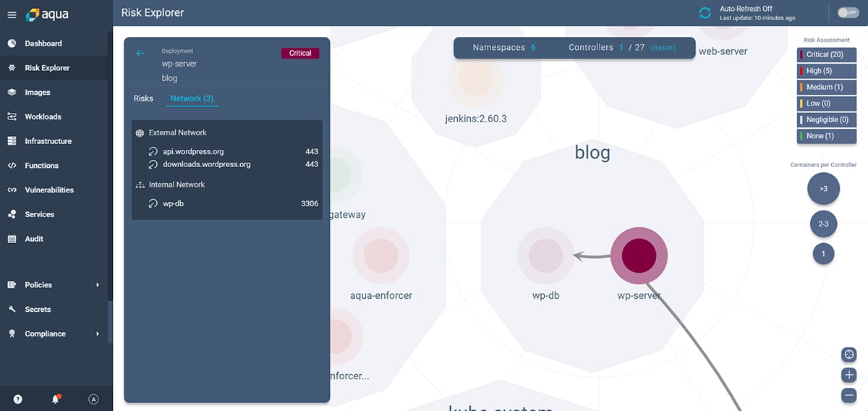Screen dimensions: 868x411
Task: Click the refresh arrows icon
Action: click(705, 13)
